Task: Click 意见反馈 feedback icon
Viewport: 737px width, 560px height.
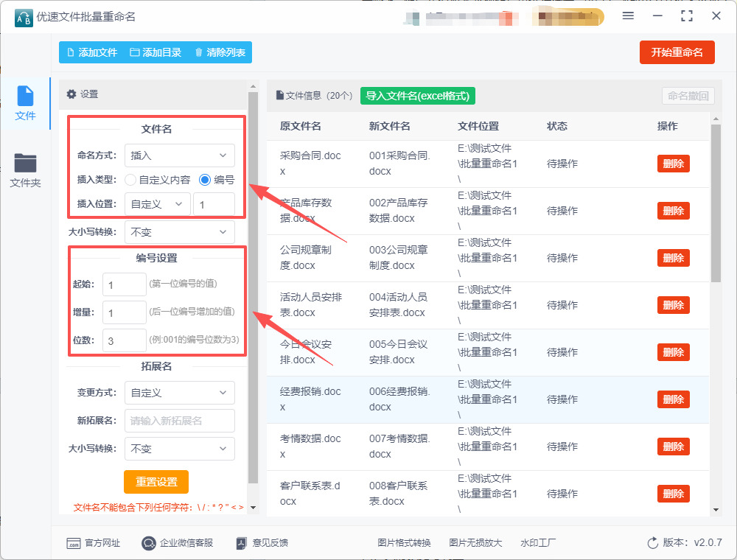Action: tap(241, 543)
